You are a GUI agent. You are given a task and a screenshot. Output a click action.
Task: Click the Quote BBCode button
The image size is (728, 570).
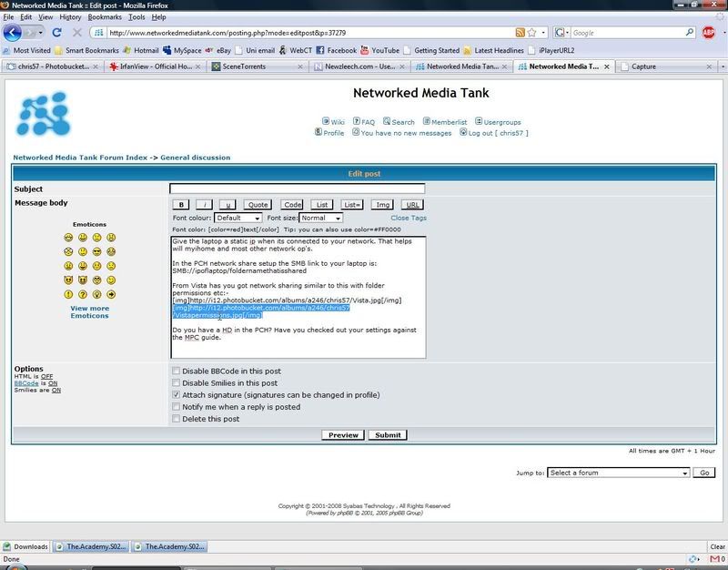(258, 204)
